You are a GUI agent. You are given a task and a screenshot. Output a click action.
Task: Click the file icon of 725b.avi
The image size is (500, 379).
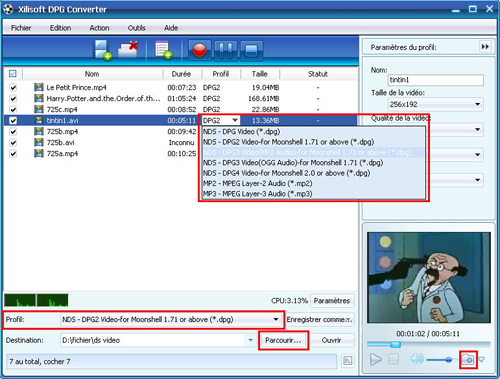pos(39,142)
